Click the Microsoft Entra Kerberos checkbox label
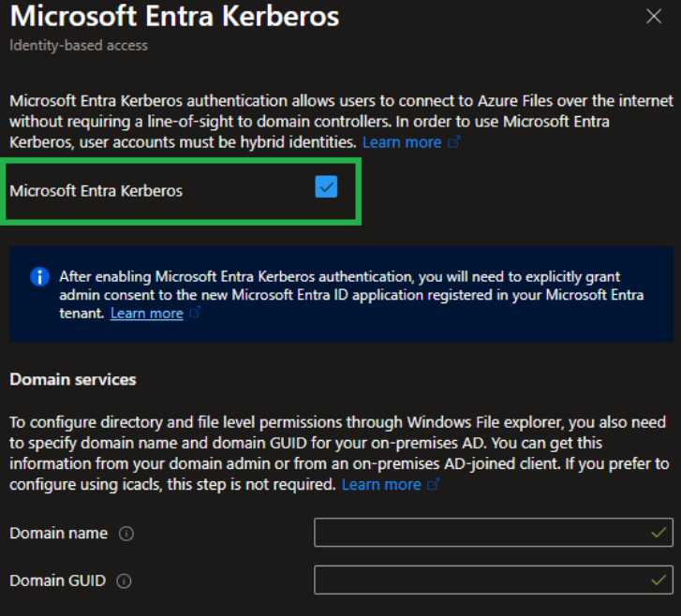This screenshot has height=616, width=681. pyautogui.click(x=96, y=191)
